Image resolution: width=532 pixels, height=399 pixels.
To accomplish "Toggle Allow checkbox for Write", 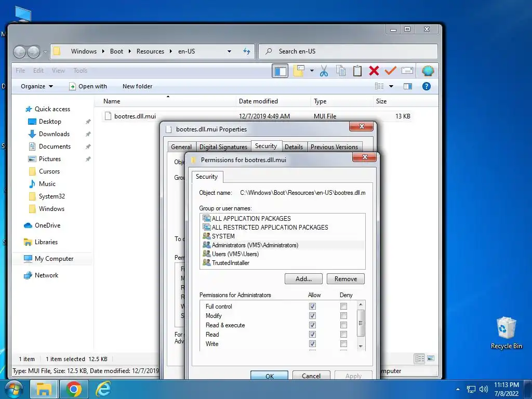I will [312, 344].
